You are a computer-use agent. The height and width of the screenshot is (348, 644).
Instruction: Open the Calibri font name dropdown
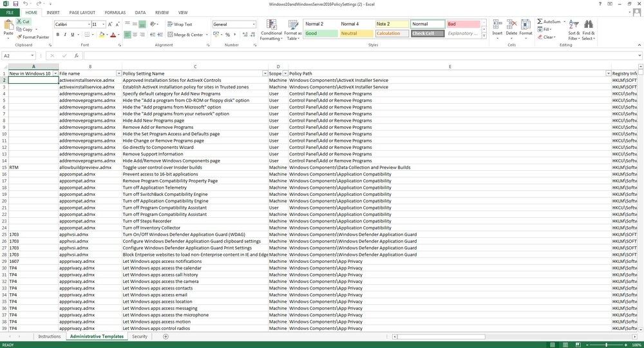pyautogui.click(x=89, y=24)
